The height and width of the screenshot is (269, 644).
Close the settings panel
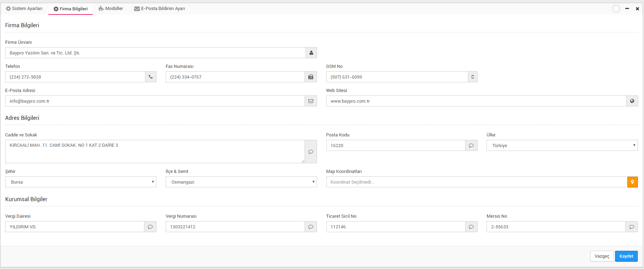tap(637, 9)
